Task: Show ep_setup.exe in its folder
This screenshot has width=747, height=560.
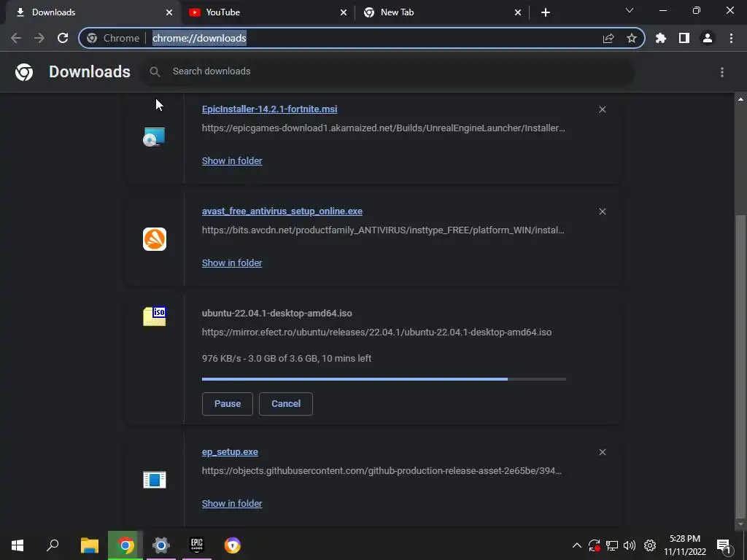Action: [x=232, y=504]
